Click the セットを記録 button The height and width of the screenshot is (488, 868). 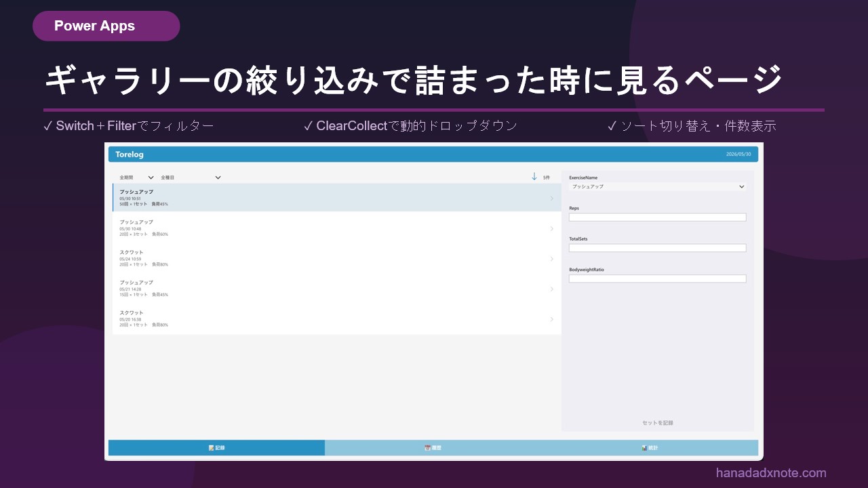pyautogui.click(x=658, y=423)
